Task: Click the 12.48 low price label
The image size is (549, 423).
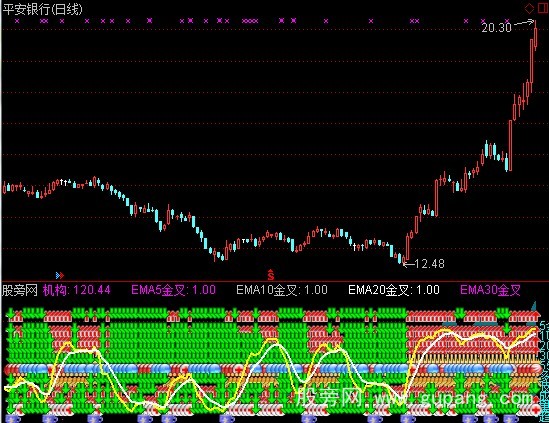Action: pos(429,264)
